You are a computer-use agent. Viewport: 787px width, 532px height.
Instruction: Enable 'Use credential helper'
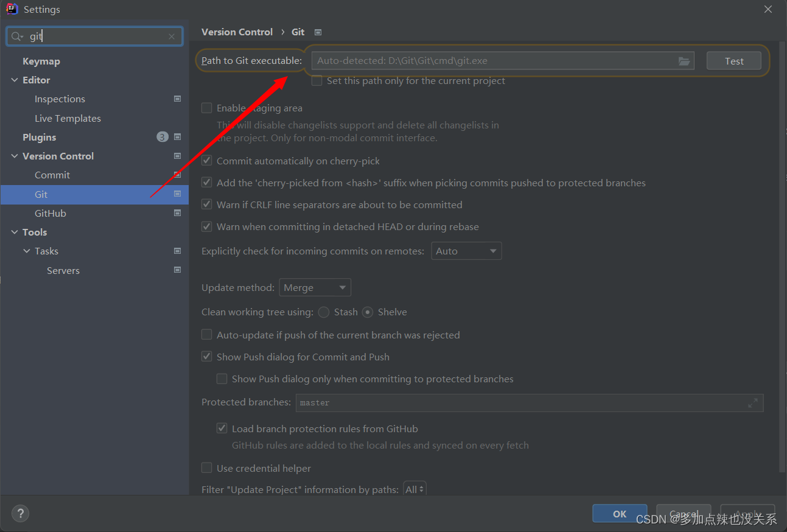point(207,468)
